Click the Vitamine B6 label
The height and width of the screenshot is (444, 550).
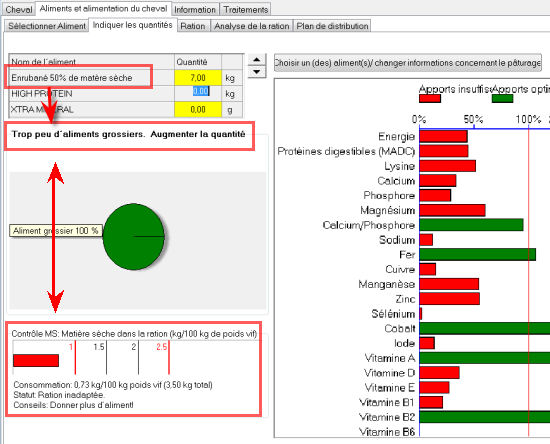pyautogui.click(x=387, y=432)
